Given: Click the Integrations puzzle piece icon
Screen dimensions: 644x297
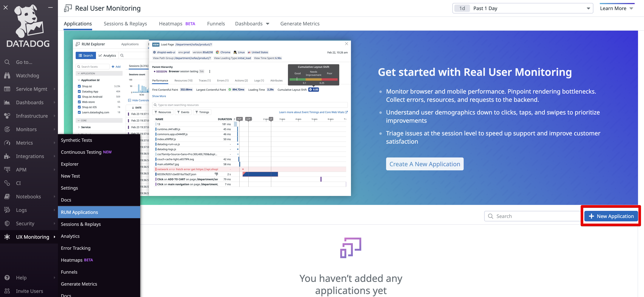Looking at the screenshot, I should tap(7, 156).
